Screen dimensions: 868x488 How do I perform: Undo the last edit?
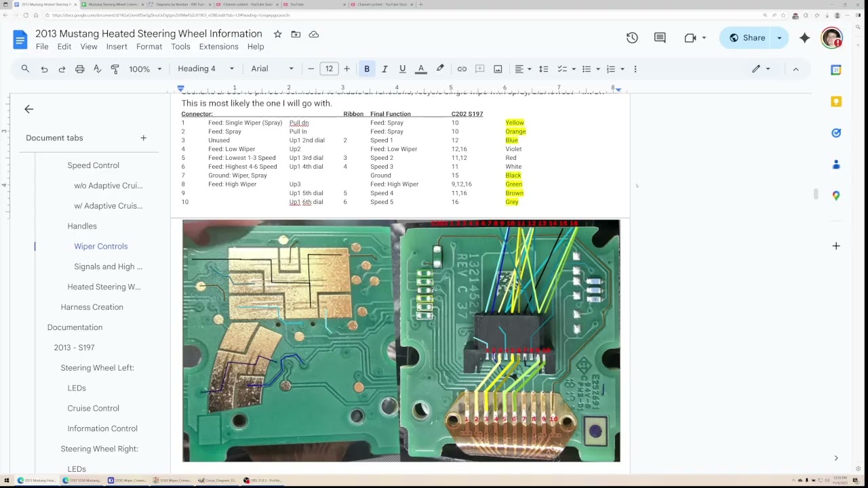click(44, 68)
